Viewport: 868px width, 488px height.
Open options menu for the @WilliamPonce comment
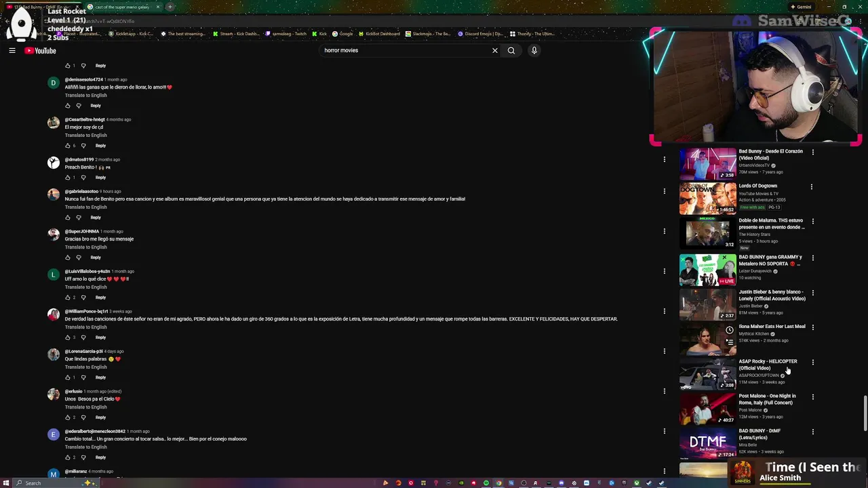[x=665, y=311]
